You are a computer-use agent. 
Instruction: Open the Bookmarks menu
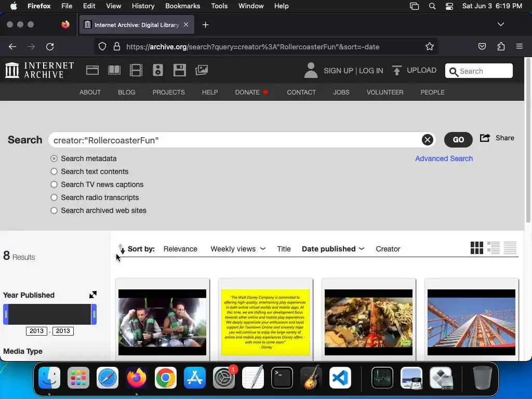182,6
